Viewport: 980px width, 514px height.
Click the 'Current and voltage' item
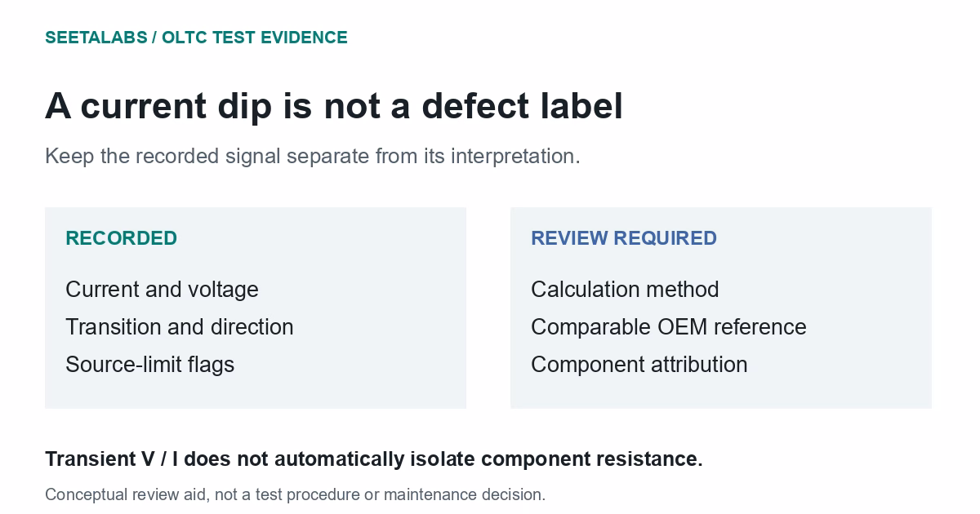pyautogui.click(x=162, y=290)
